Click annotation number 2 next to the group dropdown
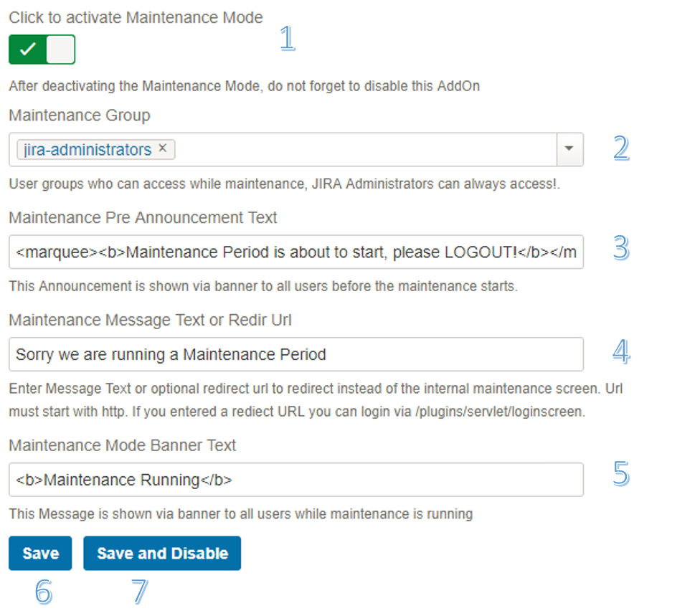 pyautogui.click(x=620, y=148)
